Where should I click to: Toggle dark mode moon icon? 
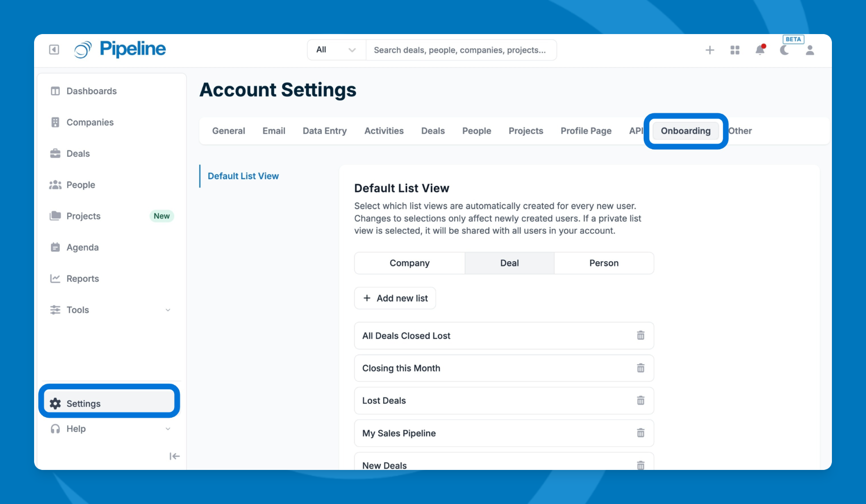[x=784, y=50]
